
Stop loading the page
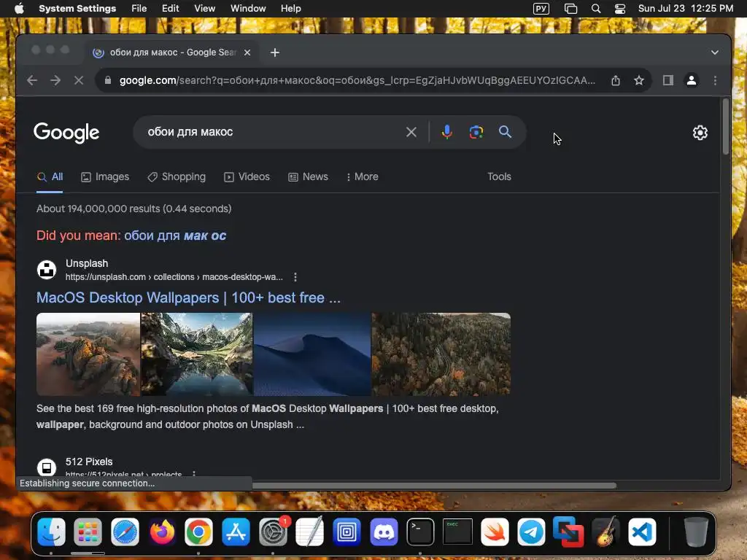(x=79, y=80)
